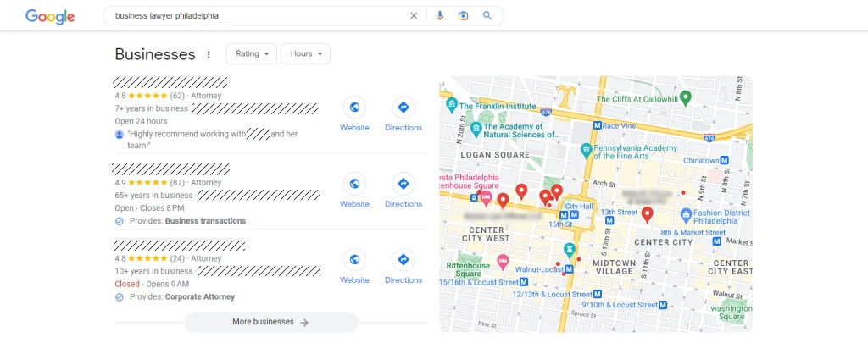868x343 pixels.
Task: Click 'Provides: Business transactions' text
Action: 187,221
